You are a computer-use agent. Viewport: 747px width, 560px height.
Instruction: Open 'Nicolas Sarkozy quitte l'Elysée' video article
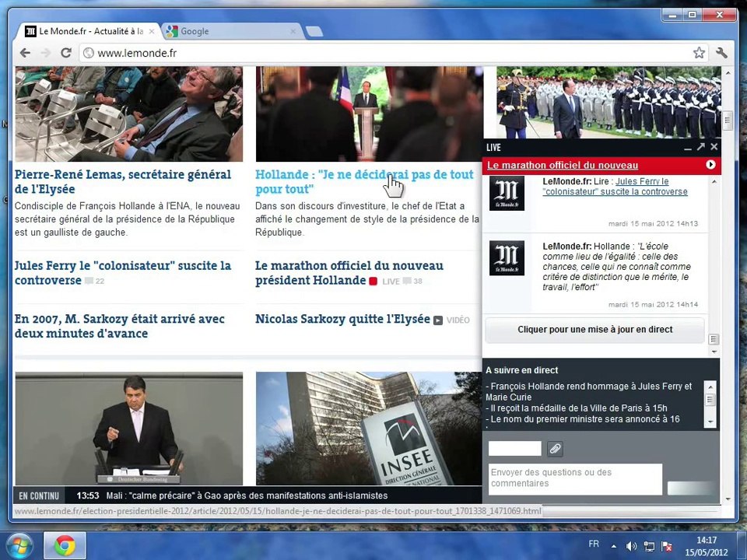coord(342,319)
